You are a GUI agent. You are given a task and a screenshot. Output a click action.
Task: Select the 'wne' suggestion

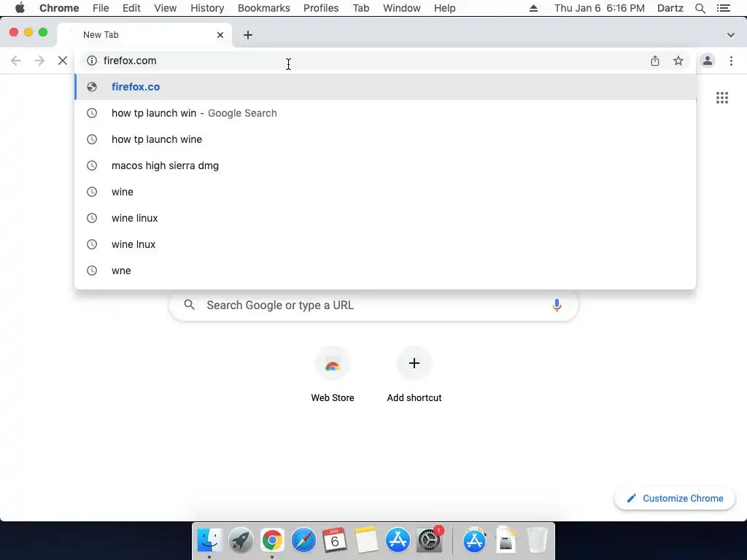coord(385,270)
